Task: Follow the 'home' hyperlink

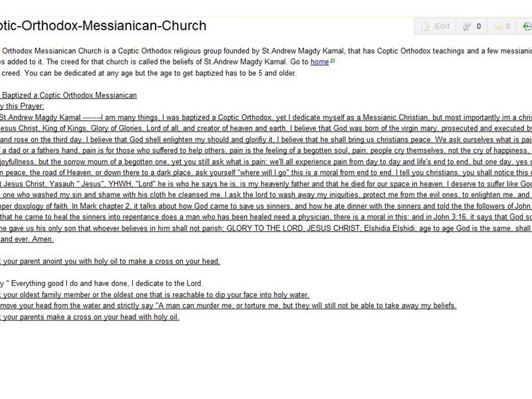Action: [320, 62]
